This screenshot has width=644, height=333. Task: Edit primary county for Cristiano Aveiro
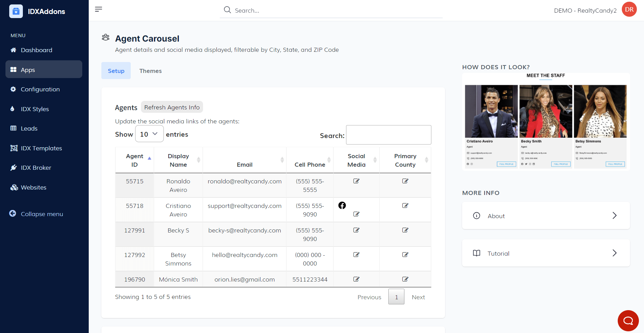[405, 206]
